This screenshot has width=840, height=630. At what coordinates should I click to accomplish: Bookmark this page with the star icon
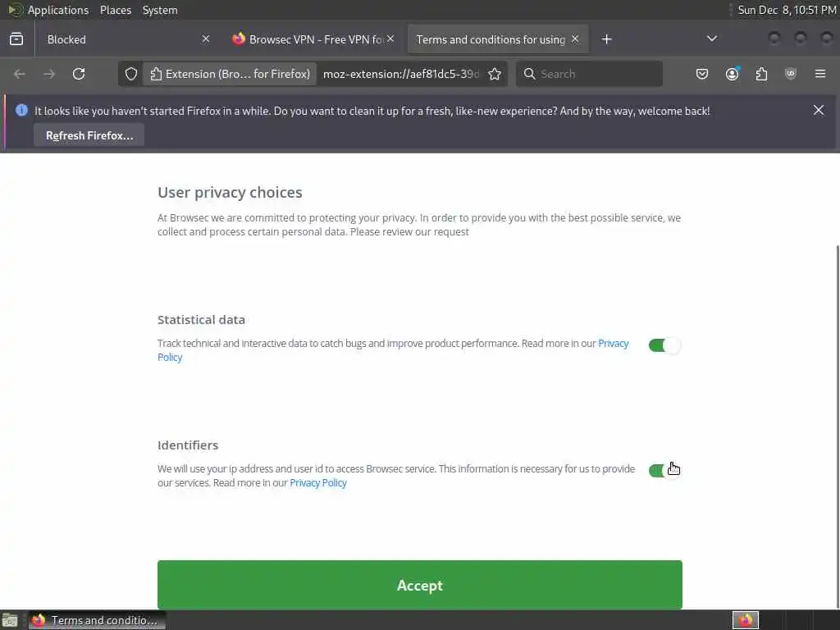click(x=495, y=74)
